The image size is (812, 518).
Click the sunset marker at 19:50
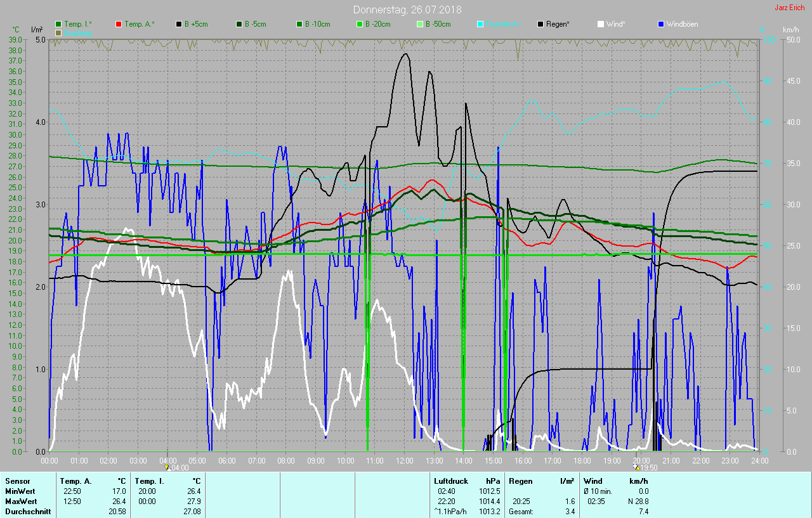click(636, 467)
